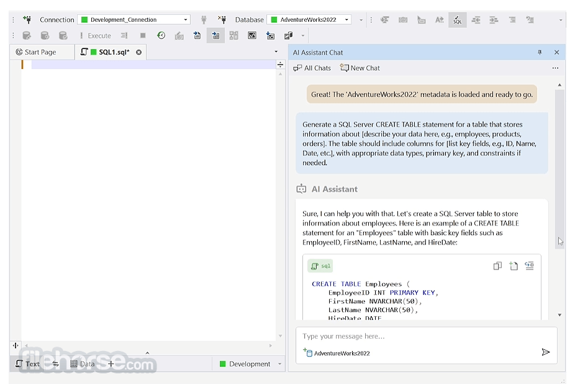Switch to the Text view tab
Viewport: 575px width, 392px height.
click(27, 364)
